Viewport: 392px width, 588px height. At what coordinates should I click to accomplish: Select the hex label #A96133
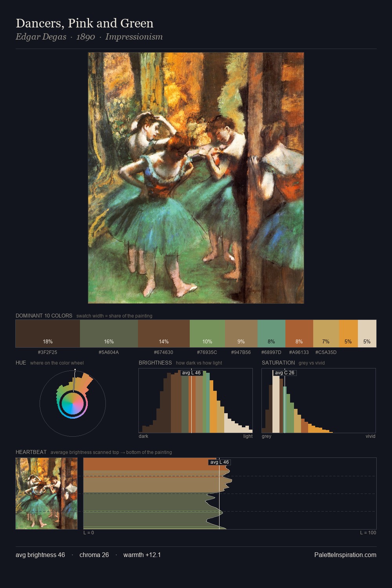299,352
